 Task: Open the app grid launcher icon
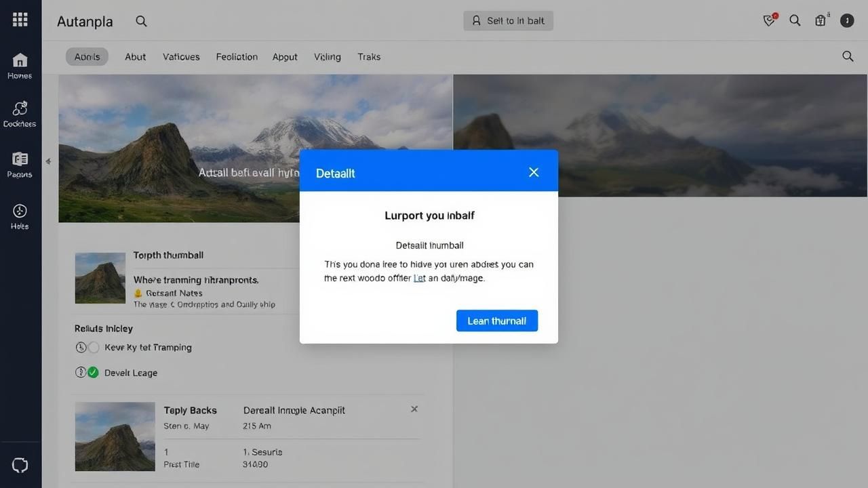(20, 20)
